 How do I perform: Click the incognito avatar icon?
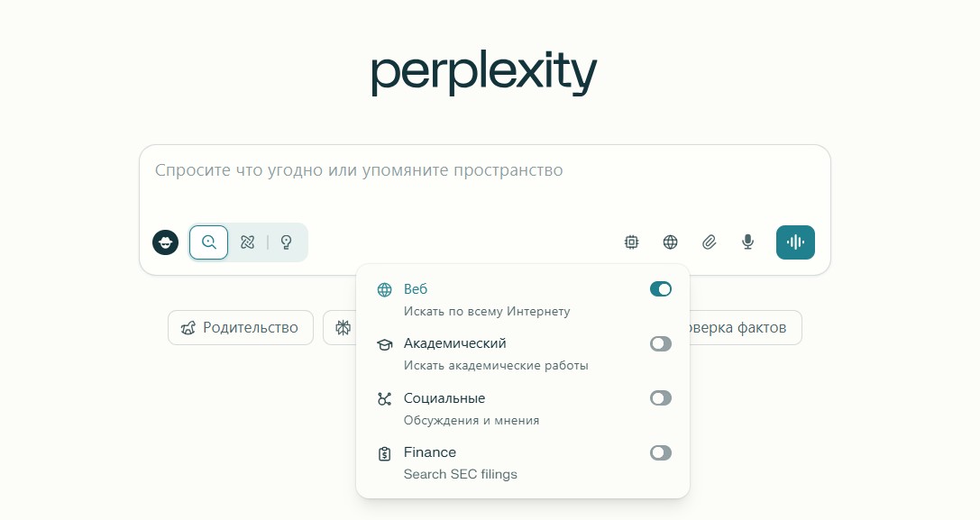pos(165,242)
